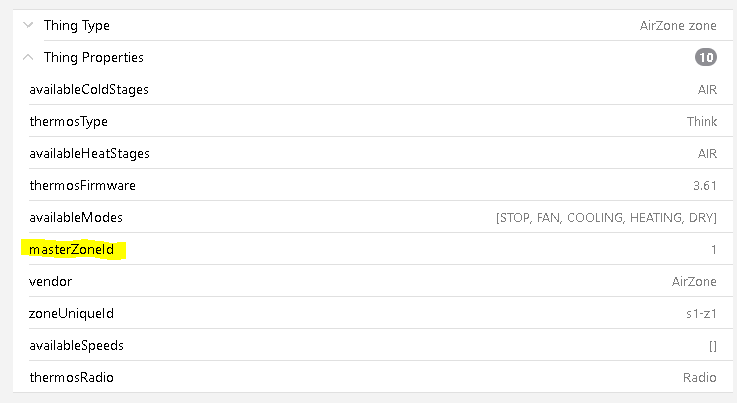Click the thermosRadio property name
737x403 pixels.
tap(71, 378)
